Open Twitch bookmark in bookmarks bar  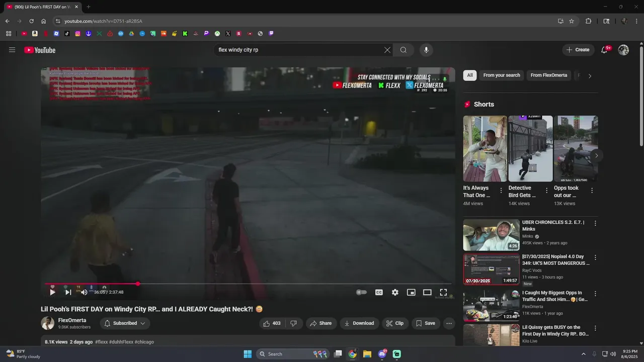271,34
